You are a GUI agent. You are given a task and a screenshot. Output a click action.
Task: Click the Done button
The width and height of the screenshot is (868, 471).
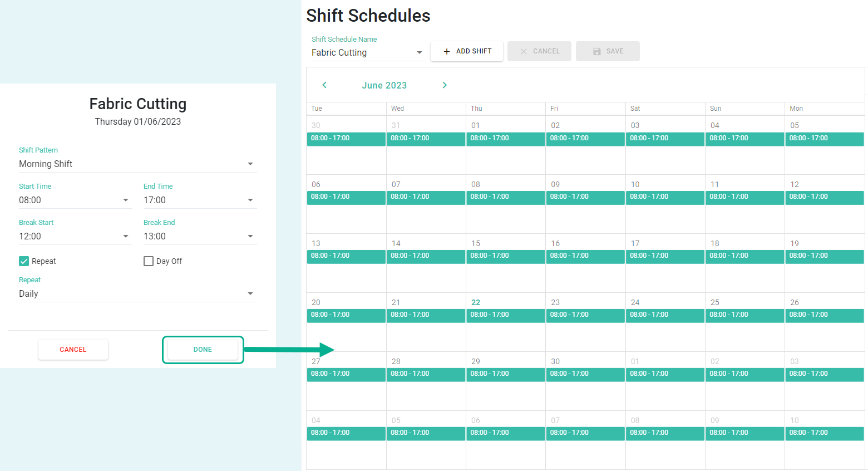point(203,350)
